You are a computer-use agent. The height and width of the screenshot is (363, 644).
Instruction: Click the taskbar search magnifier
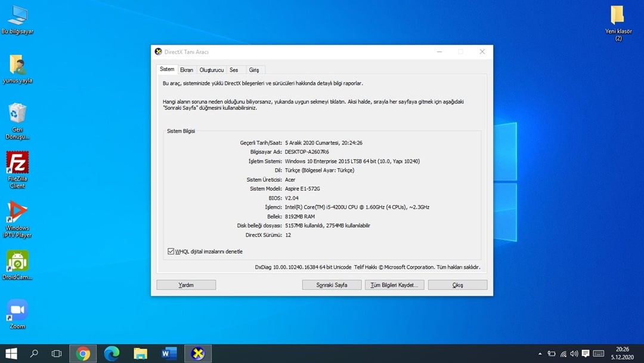coord(34,353)
